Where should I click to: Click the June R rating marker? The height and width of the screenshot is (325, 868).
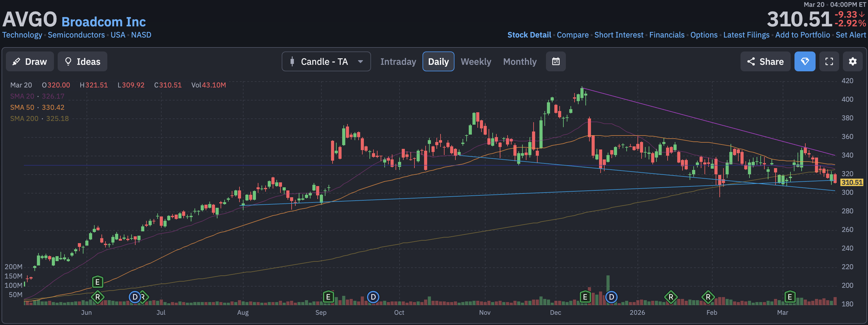[x=97, y=297]
